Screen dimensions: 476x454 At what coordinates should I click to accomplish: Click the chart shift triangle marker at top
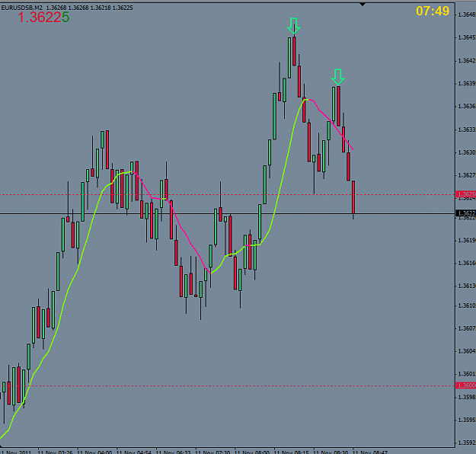363,5
